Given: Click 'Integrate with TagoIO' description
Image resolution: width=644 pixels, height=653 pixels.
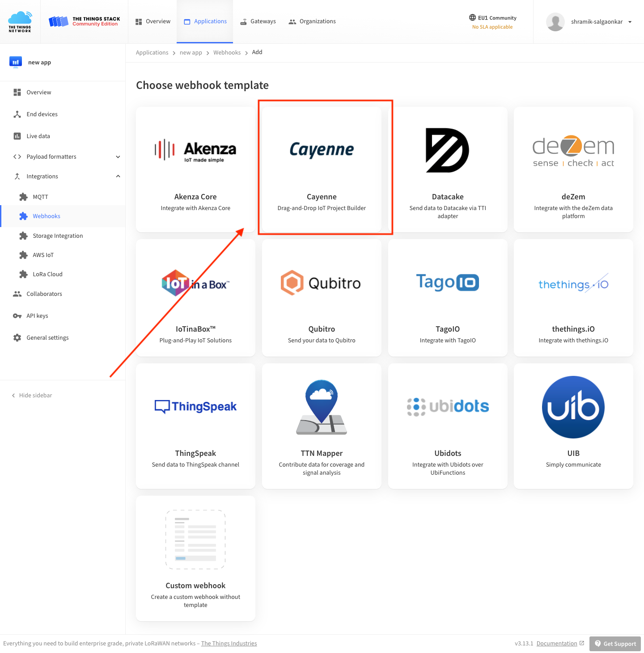Looking at the screenshot, I should (448, 341).
